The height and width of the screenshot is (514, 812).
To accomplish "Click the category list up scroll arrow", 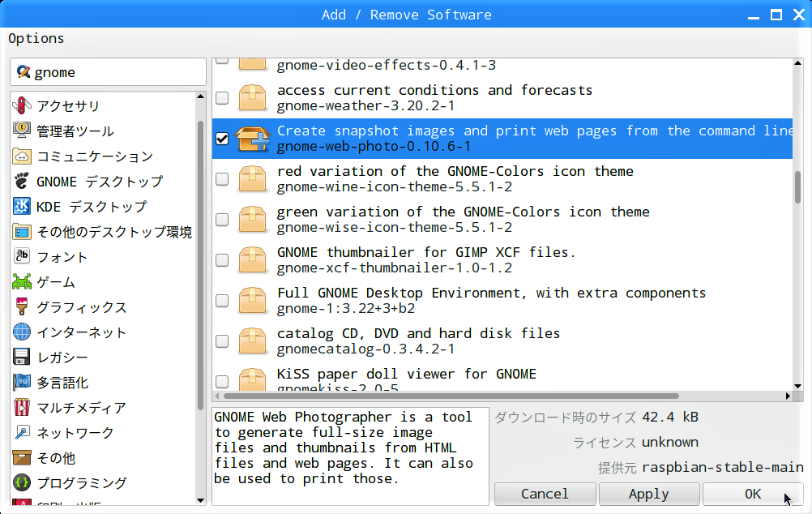I will click(x=200, y=96).
